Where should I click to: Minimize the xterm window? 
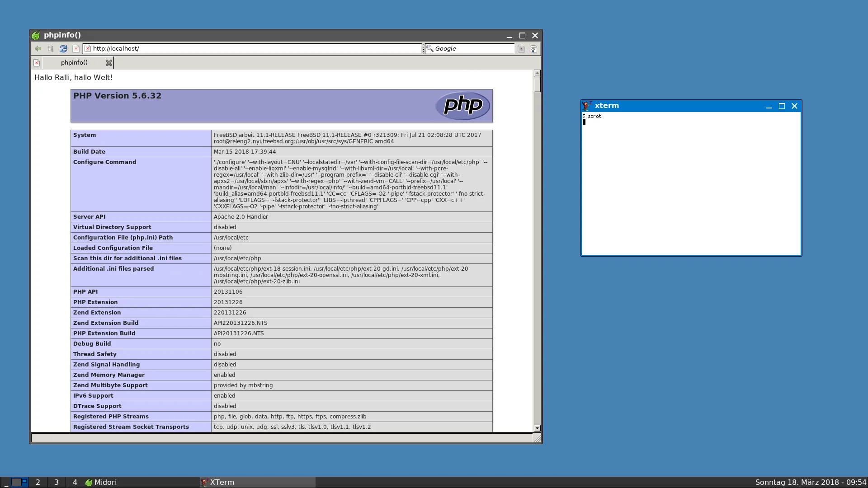769,106
